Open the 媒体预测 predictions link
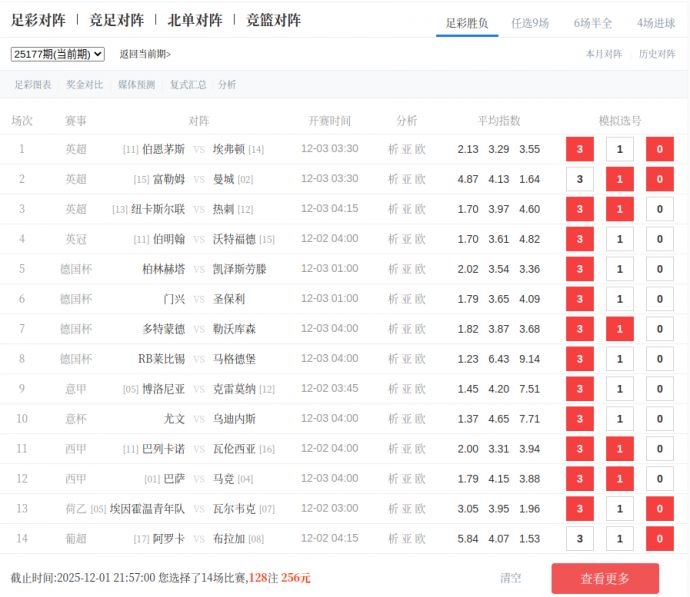The width and height of the screenshot is (690, 597). pyautogui.click(x=136, y=85)
